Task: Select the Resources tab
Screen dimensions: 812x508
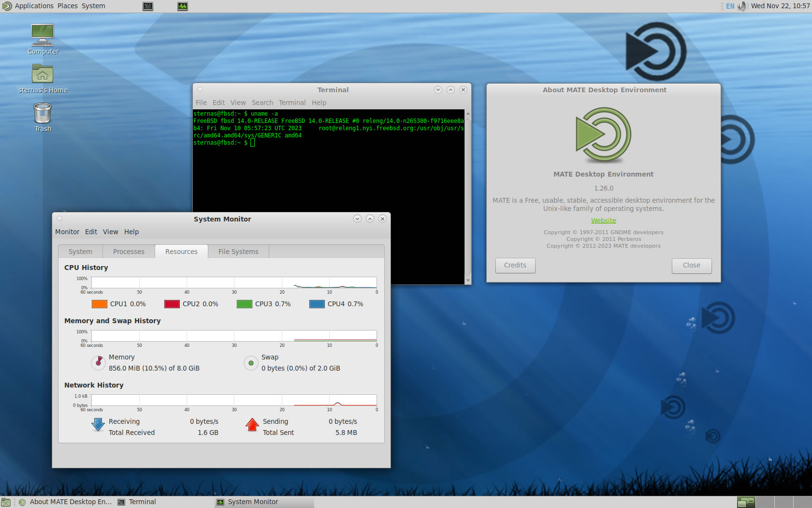Action: pyautogui.click(x=181, y=252)
